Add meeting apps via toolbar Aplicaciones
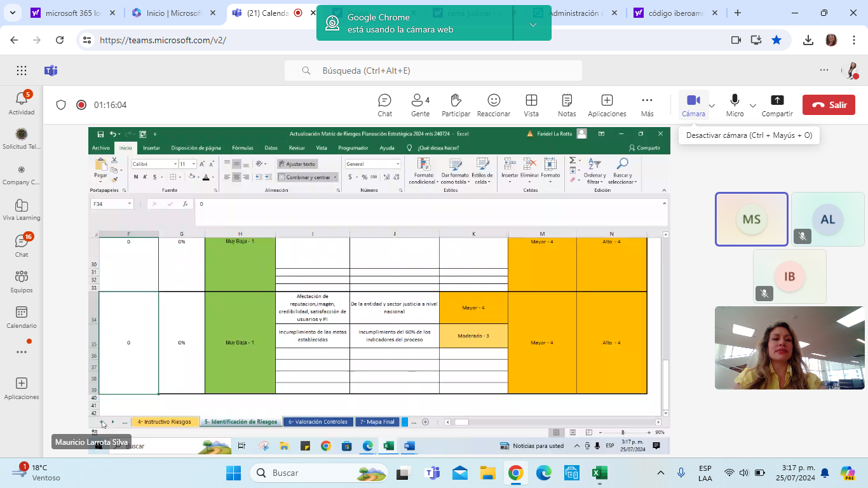868x488 pixels. click(607, 105)
